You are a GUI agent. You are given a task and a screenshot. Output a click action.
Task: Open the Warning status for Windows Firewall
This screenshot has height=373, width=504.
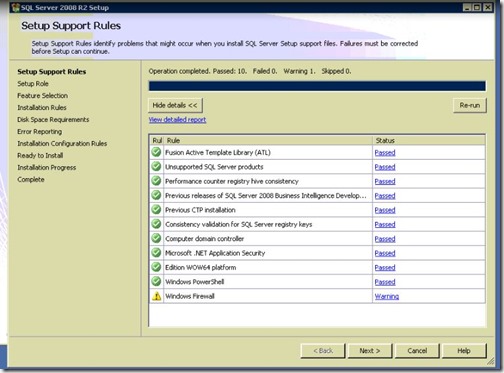pyautogui.click(x=387, y=296)
